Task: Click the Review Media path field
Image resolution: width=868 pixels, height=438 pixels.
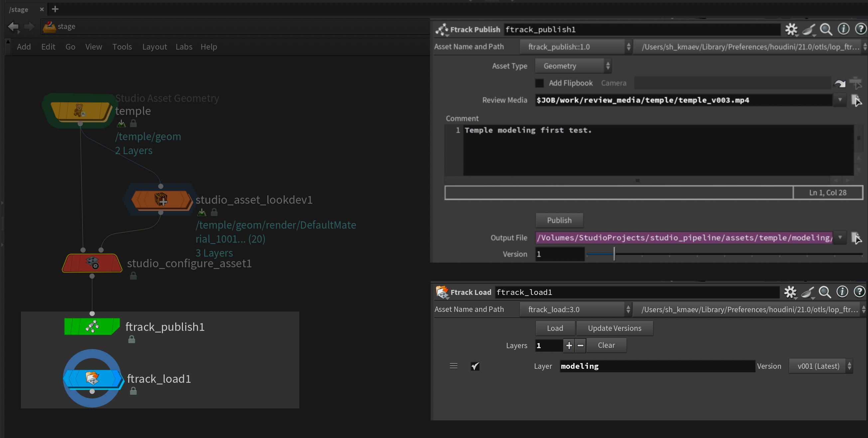Action: tap(683, 100)
